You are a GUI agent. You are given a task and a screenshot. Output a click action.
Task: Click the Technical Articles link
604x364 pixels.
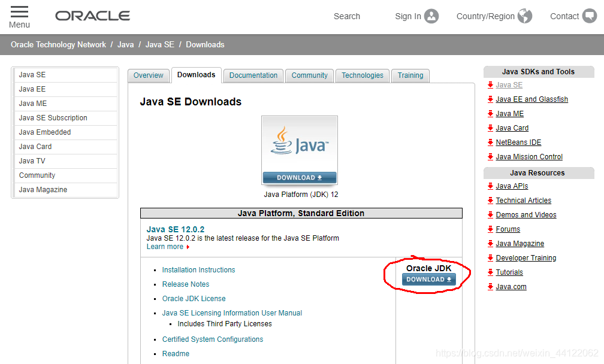(x=524, y=201)
